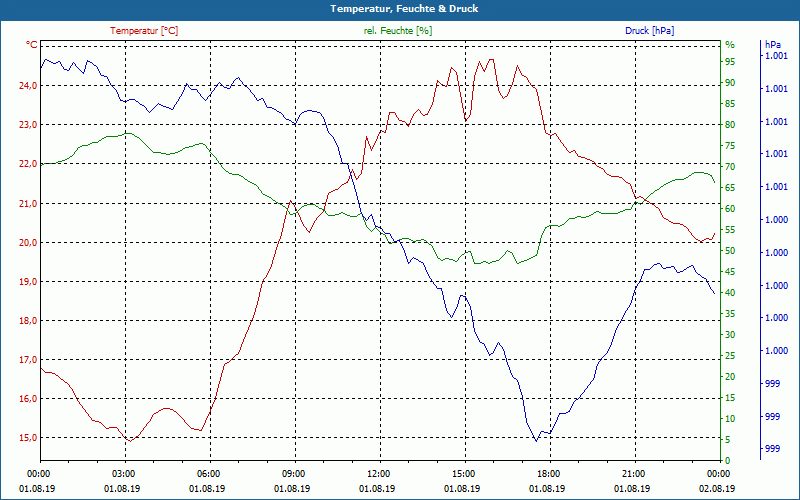The width and height of the screenshot is (800, 500).
Task: Click the 25 tick on the humidity axis
Action: (730, 356)
